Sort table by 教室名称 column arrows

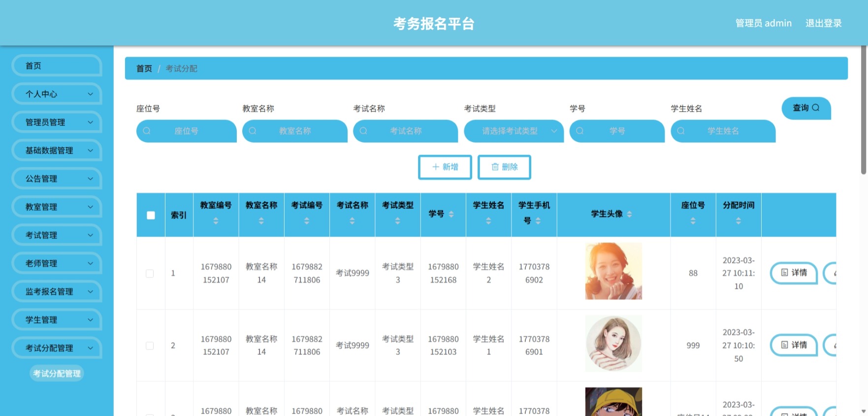(261, 221)
